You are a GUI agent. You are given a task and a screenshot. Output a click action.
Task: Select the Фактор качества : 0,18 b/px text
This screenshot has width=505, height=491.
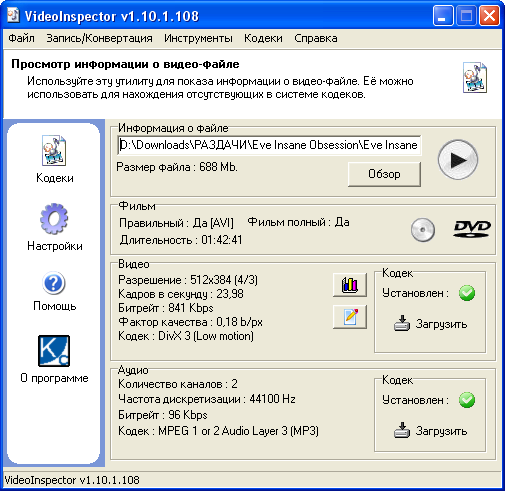190,322
